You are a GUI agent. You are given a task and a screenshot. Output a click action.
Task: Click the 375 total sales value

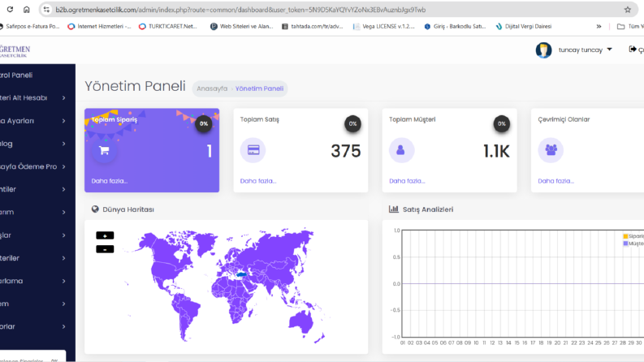tap(346, 151)
